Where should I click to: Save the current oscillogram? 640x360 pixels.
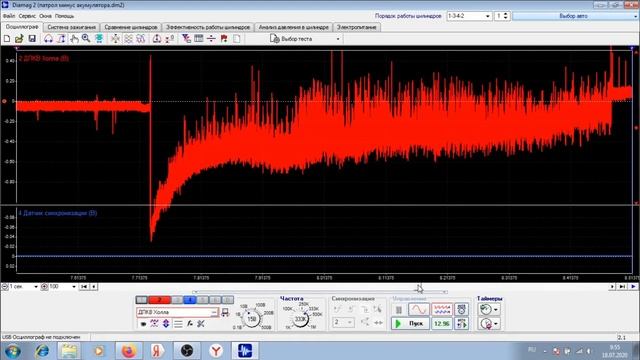tap(32, 39)
